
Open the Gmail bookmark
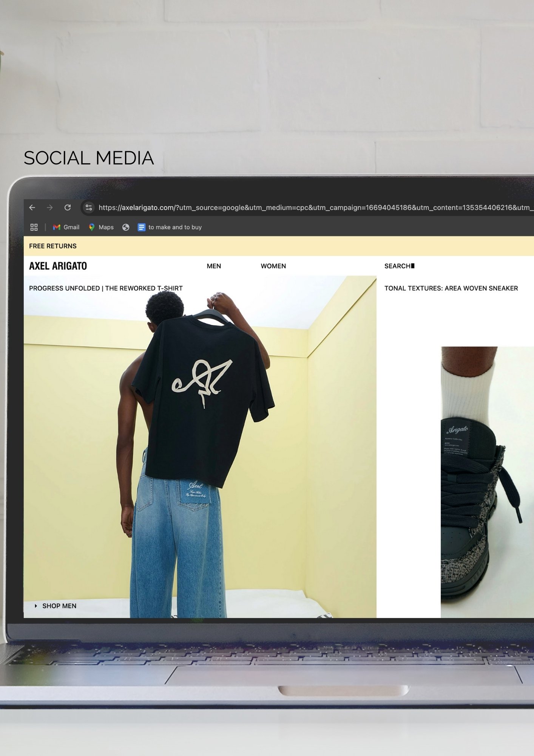(66, 227)
